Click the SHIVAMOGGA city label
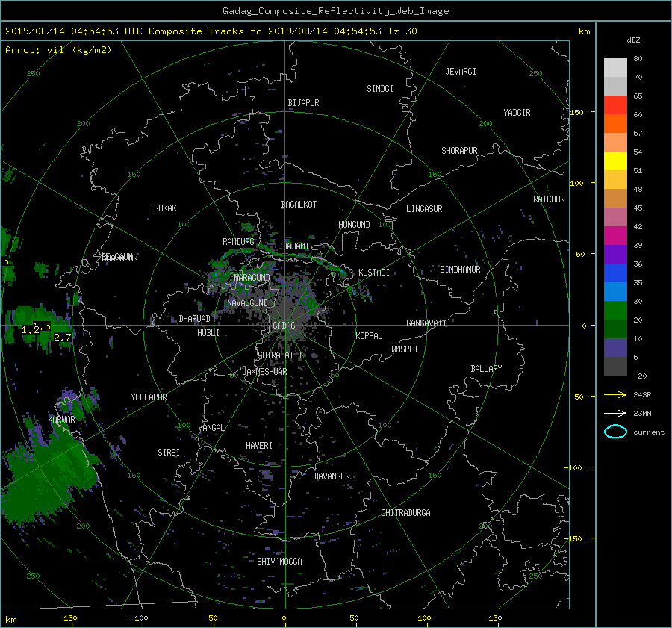The height and width of the screenshot is (628, 672). pos(279,561)
